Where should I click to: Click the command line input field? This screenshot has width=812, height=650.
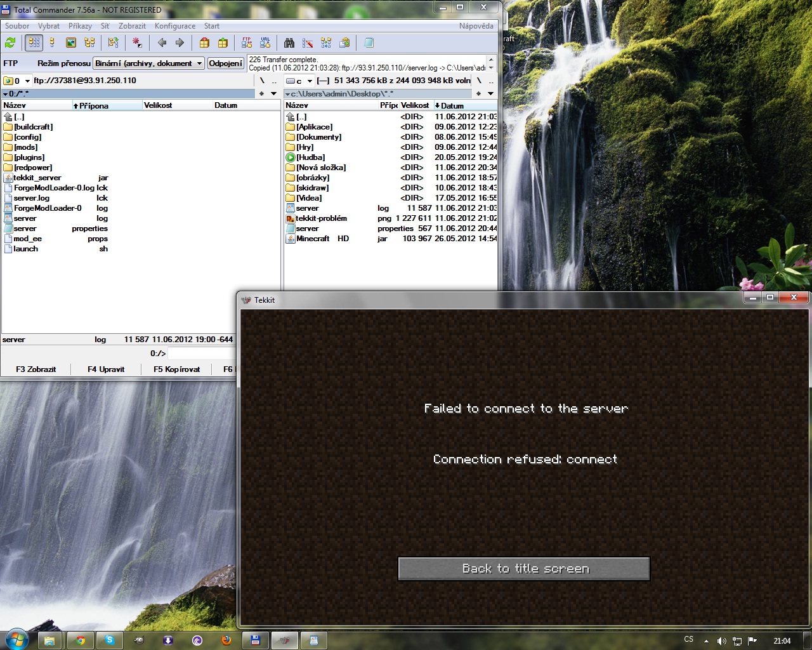pos(202,354)
